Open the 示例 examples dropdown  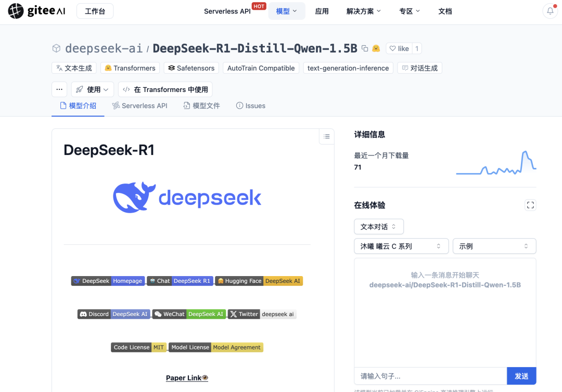(495, 246)
